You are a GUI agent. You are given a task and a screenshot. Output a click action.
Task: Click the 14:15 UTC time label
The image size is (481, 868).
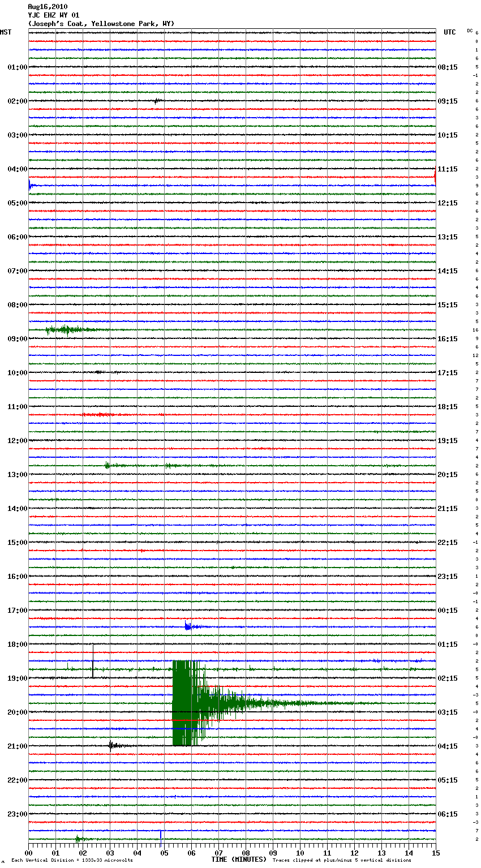(x=448, y=271)
